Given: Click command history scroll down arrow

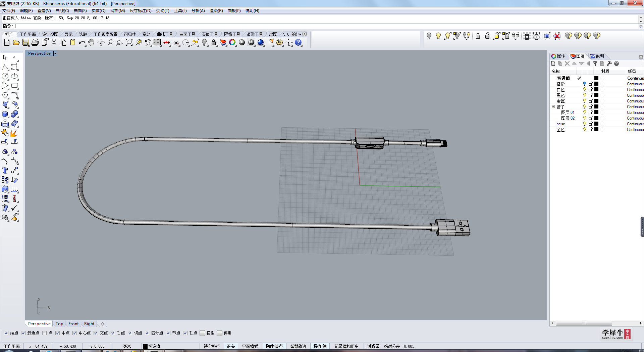Looking at the screenshot, I should (x=641, y=21).
